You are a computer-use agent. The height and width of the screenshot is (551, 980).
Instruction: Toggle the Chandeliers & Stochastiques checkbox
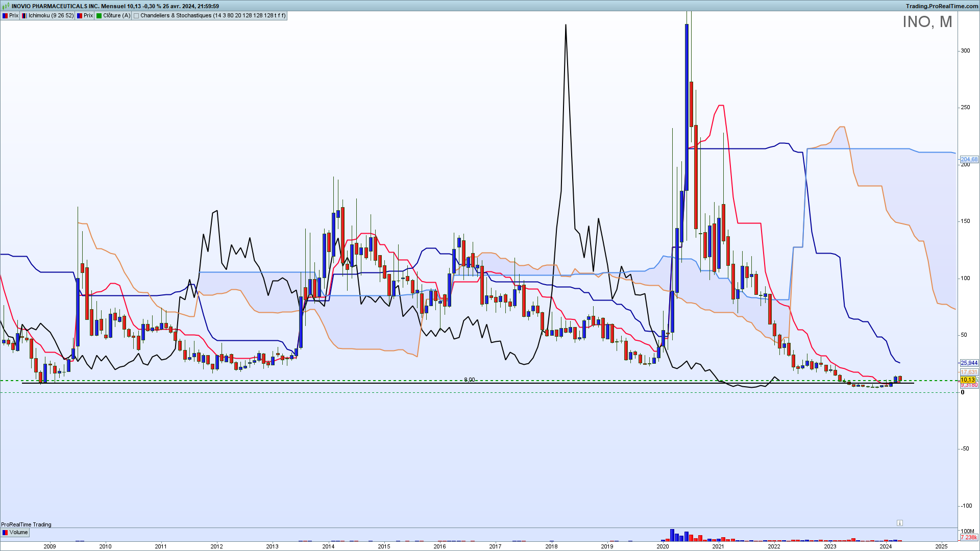(x=136, y=16)
